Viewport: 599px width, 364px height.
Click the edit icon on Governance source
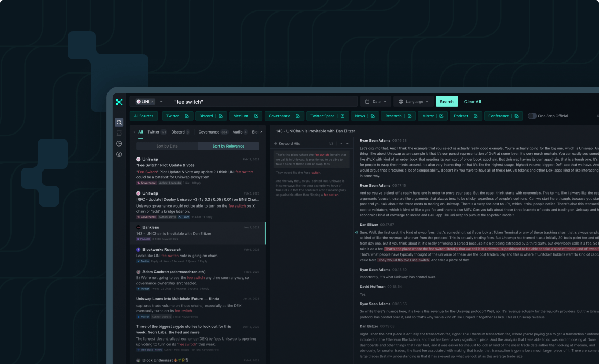pyautogui.click(x=298, y=116)
